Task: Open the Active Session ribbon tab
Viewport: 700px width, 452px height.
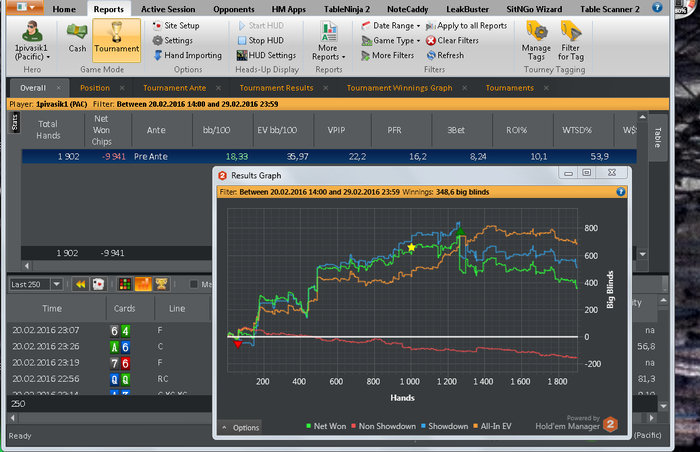Action: [x=168, y=9]
